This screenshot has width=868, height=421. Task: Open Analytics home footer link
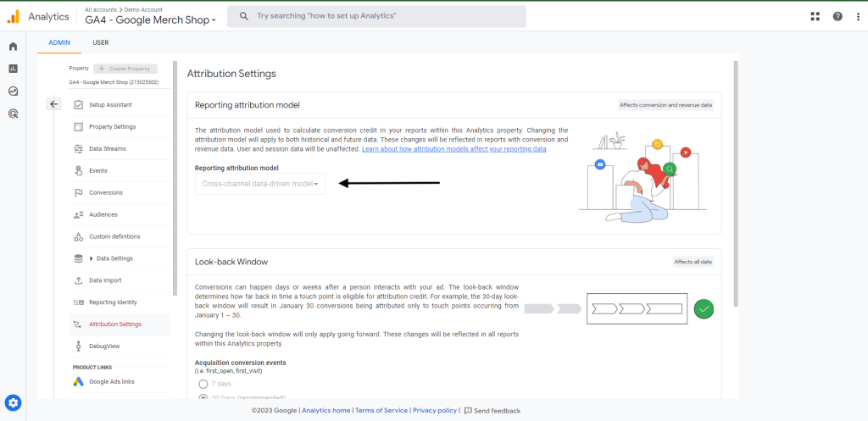[326, 411]
